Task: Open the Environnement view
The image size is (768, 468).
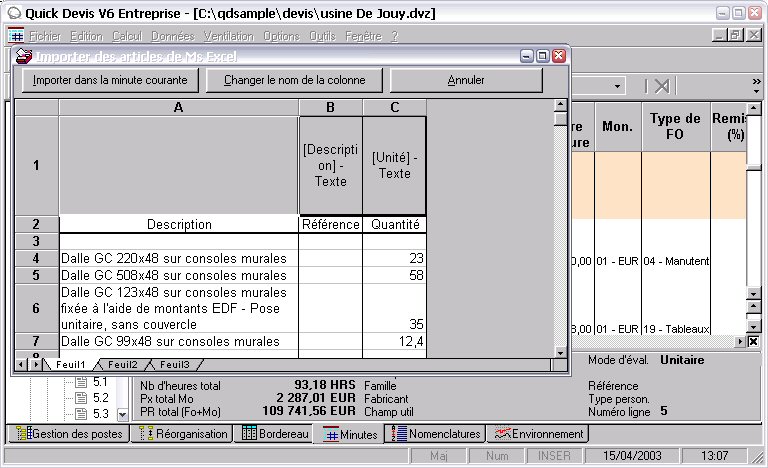Action: (x=539, y=434)
